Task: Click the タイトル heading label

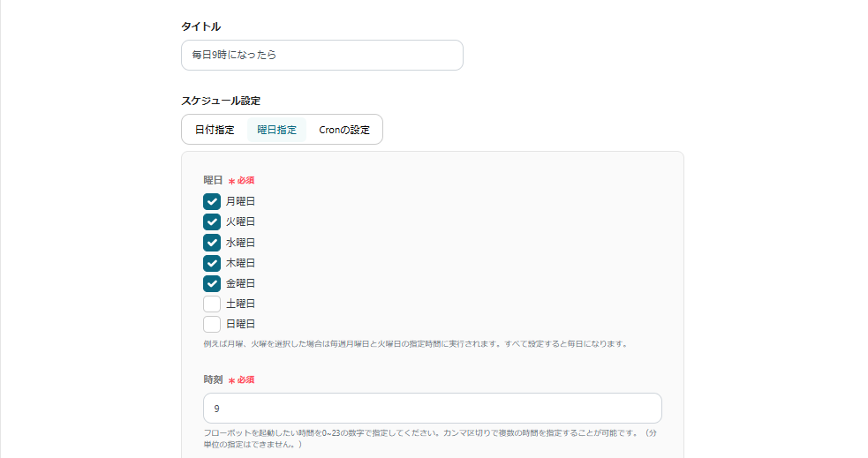Action: tap(200, 26)
